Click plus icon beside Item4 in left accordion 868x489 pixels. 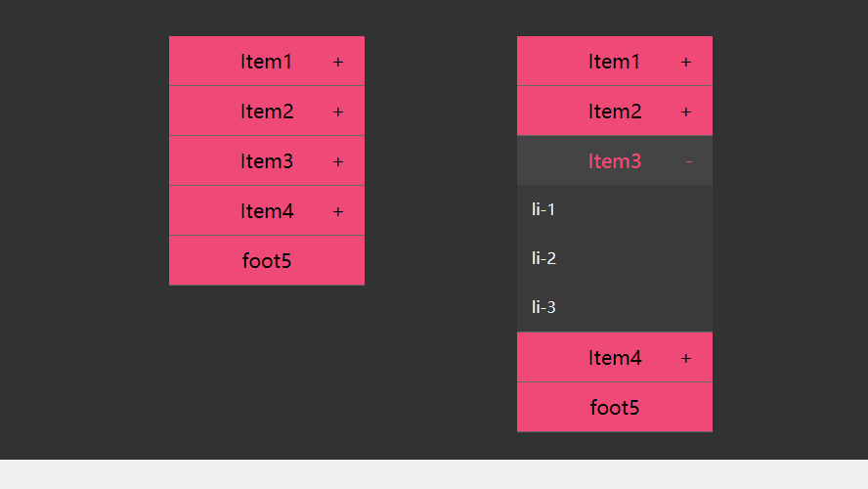[337, 211]
